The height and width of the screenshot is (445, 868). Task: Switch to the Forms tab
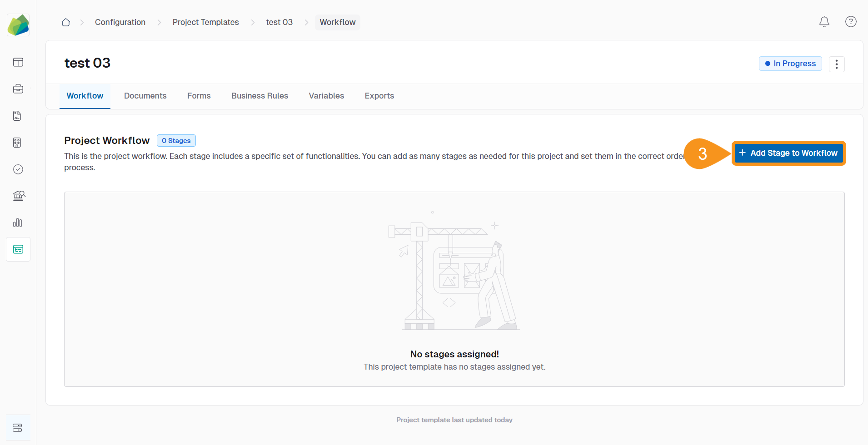point(199,96)
